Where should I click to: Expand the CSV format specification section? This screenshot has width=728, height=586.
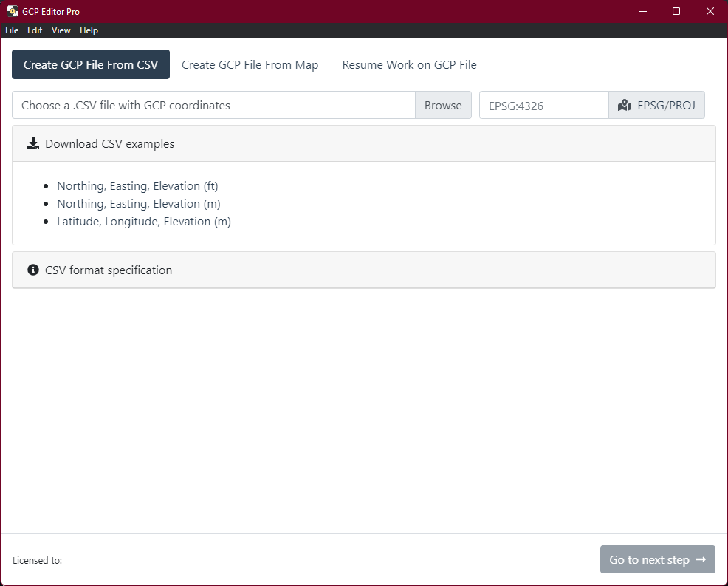pyautogui.click(x=108, y=270)
